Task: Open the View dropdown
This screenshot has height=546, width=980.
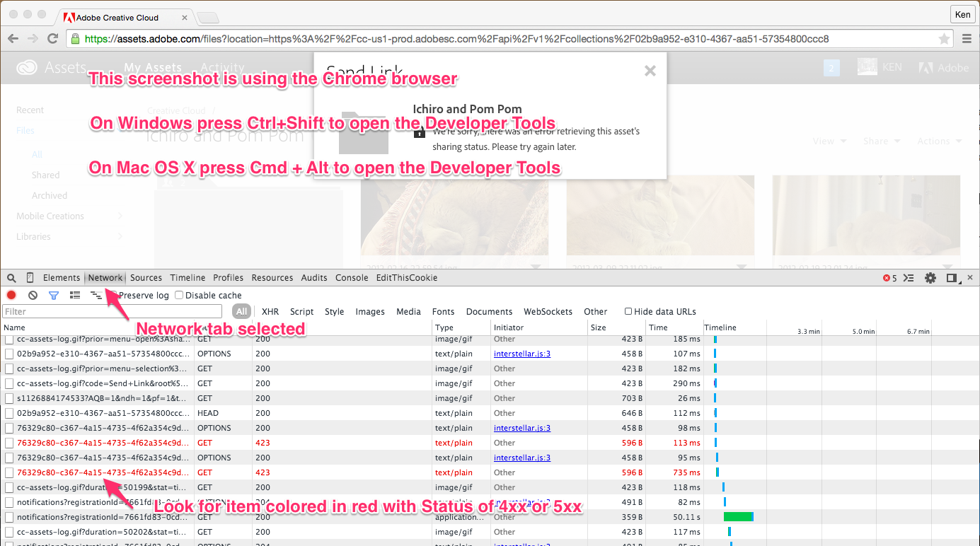Action: pyautogui.click(x=829, y=141)
